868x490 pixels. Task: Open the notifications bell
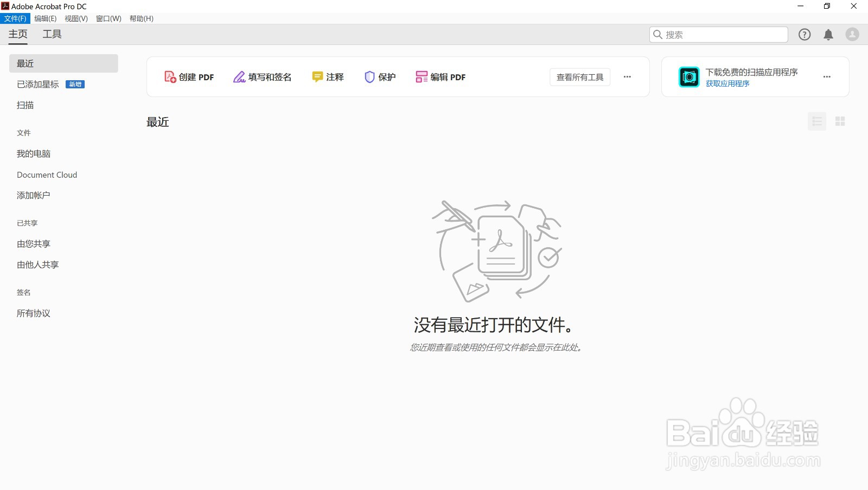pyautogui.click(x=828, y=34)
